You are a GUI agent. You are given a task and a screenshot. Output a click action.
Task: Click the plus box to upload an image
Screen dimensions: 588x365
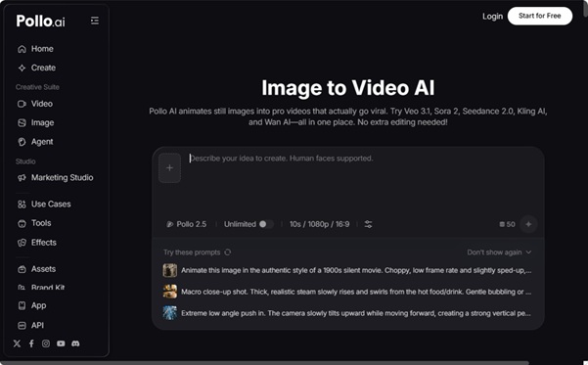169,167
